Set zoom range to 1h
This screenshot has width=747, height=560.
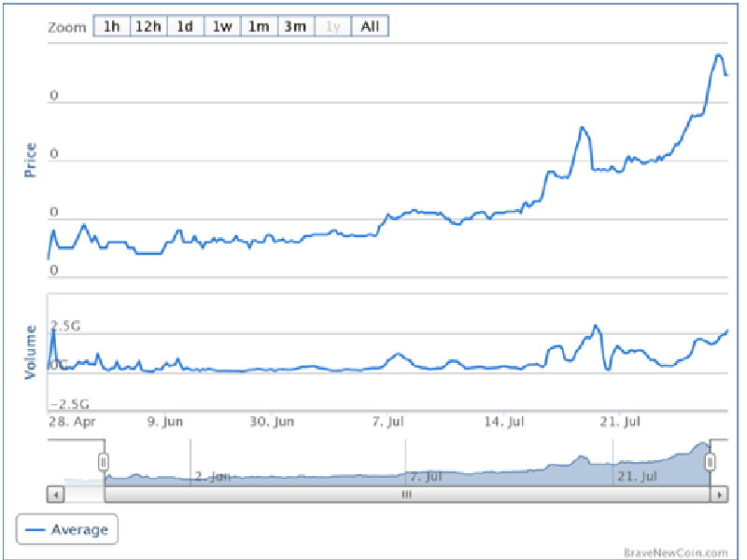pos(111,26)
